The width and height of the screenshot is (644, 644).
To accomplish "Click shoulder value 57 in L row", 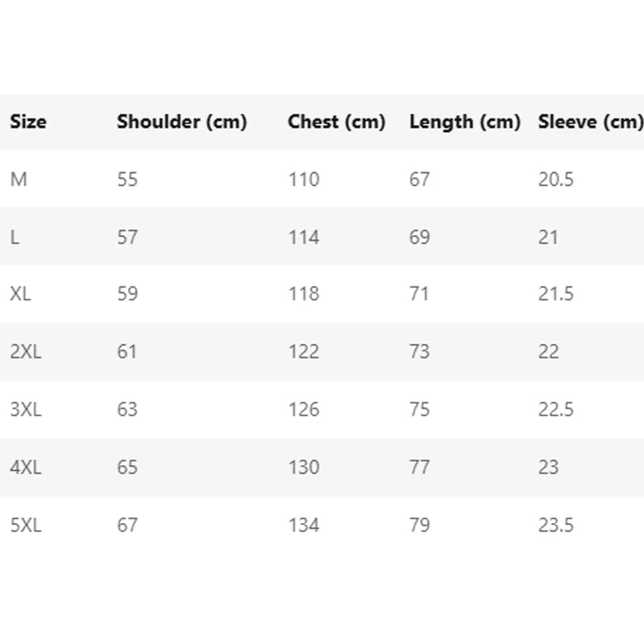I will click(x=127, y=237).
